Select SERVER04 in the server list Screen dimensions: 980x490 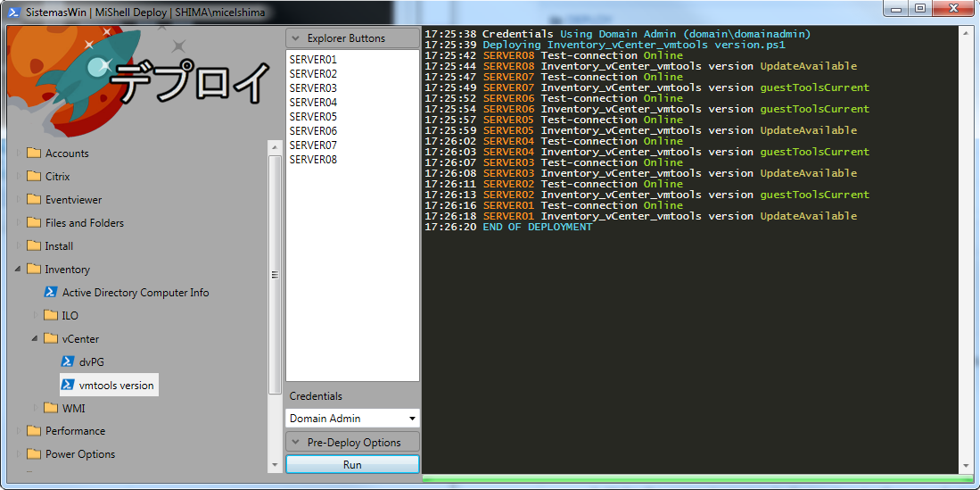click(x=313, y=103)
